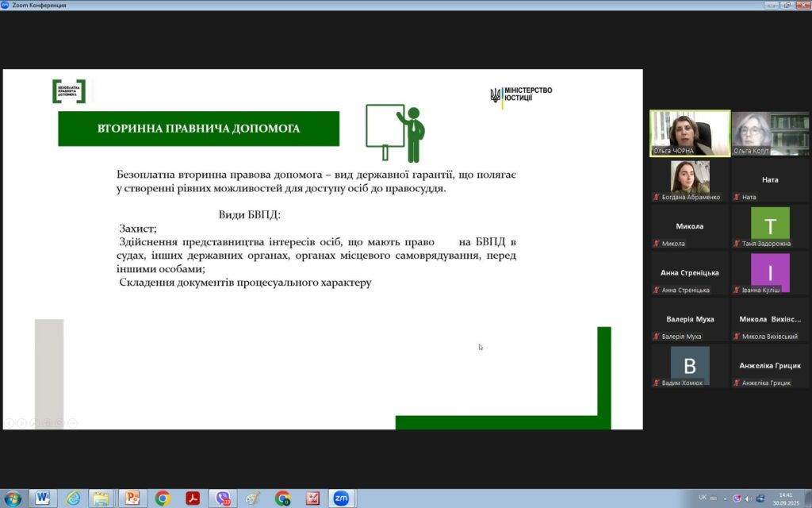Screen dimensions: 812x508
Task: Click muted mic icon beside Вадим Хомюк
Action: click(x=656, y=383)
